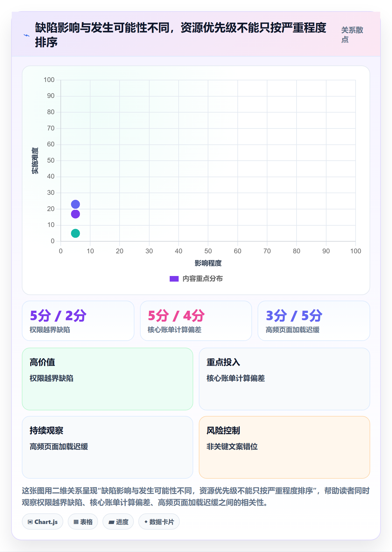Viewport: 392px width, 552px height.
Task: Click 权限越界缺陷 inside the 高价值 card
Action: click(52, 378)
